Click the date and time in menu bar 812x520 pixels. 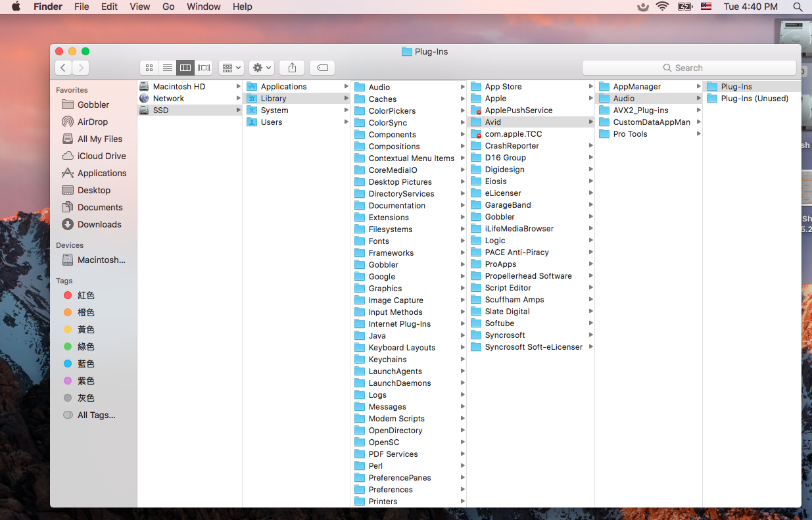(x=750, y=7)
